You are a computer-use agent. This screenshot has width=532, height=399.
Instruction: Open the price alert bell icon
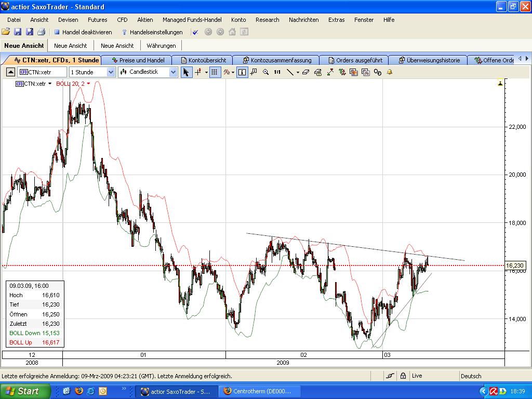(389, 72)
